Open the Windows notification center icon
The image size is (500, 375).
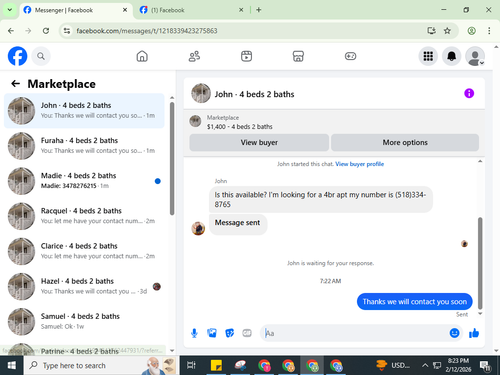pos(485,366)
